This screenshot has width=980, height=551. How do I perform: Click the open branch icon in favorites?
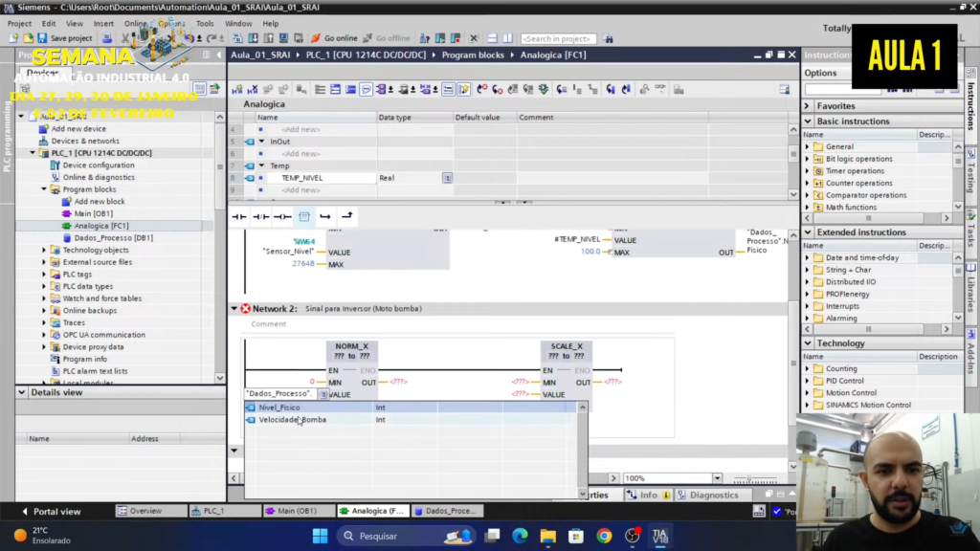click(325, 216)
